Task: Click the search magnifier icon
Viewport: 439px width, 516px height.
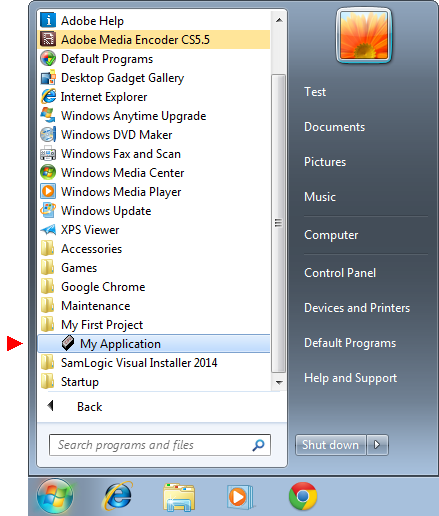Action: [x=258, y=445]
